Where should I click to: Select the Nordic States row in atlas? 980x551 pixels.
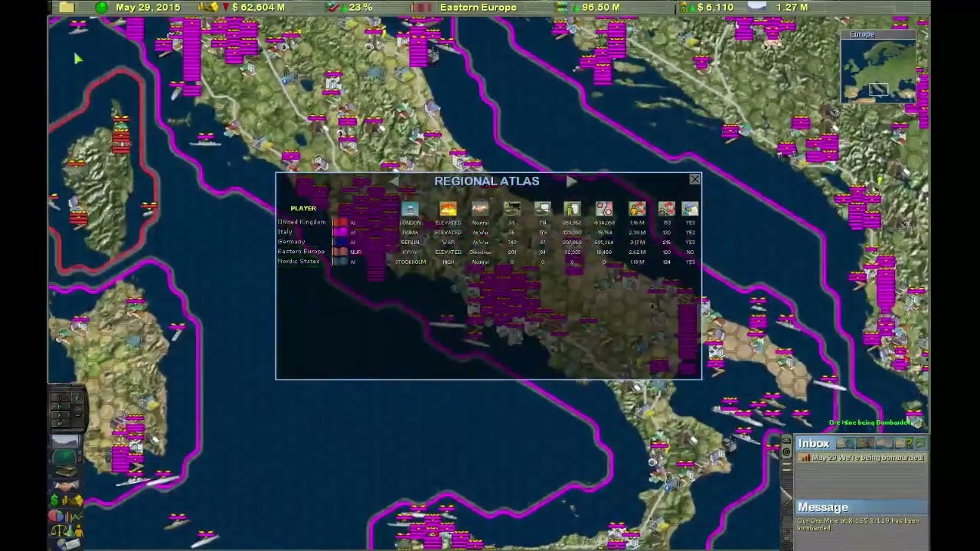488,262
